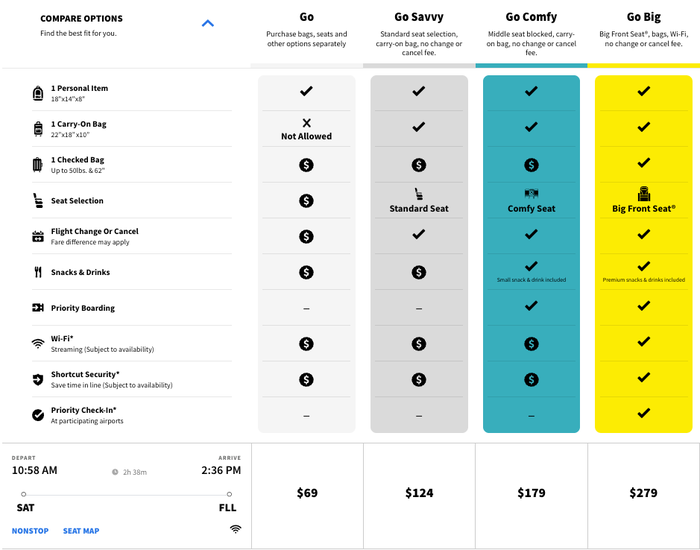The width and height of the screenshot is (700, 550).
Task: Click the Go Comfy Checked Bag dollar icon
Action: [x=531, y=165]
